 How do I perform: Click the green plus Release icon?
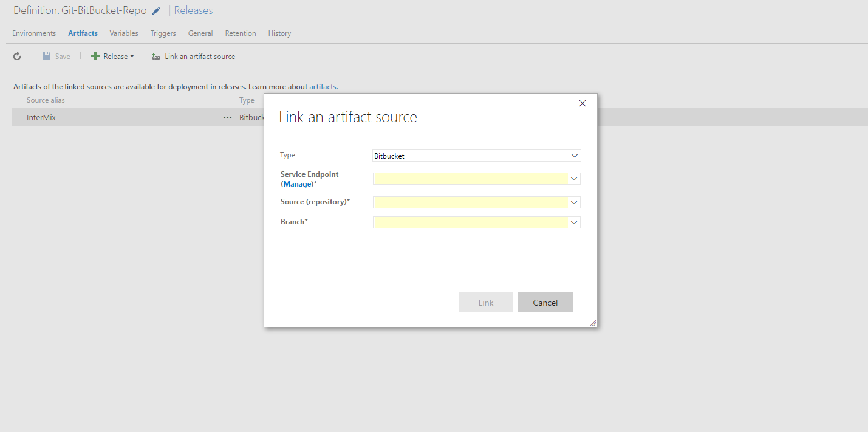pos(95,57)
